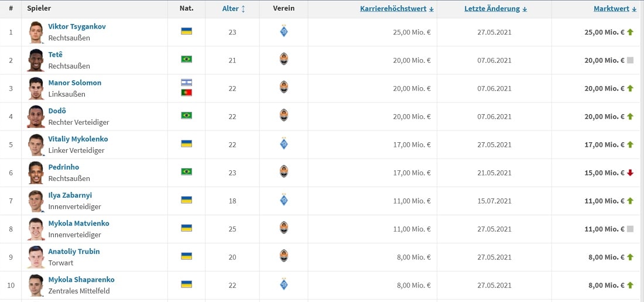Open Ilya Zabarnyi player page
This screenshot has height=302, width=644.
(70, 195)
